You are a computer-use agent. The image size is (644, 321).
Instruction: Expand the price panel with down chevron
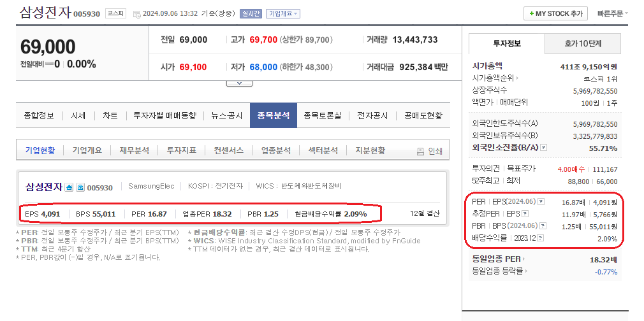coord(239,83)
